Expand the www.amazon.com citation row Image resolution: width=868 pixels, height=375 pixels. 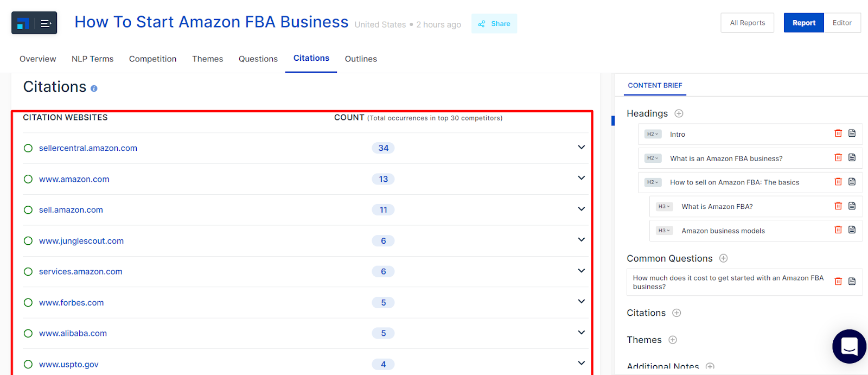click(x=581, y=178)
